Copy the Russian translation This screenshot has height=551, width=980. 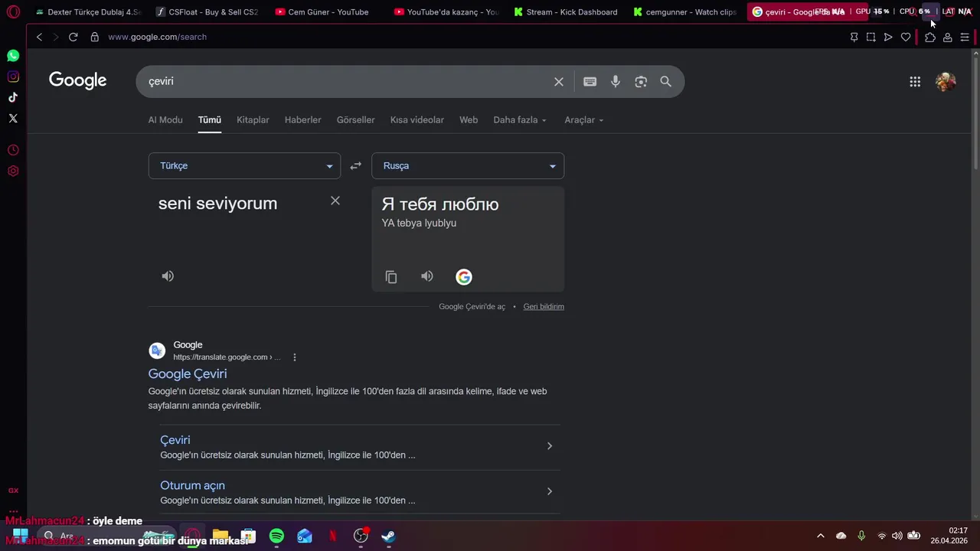tap(391, 277)
